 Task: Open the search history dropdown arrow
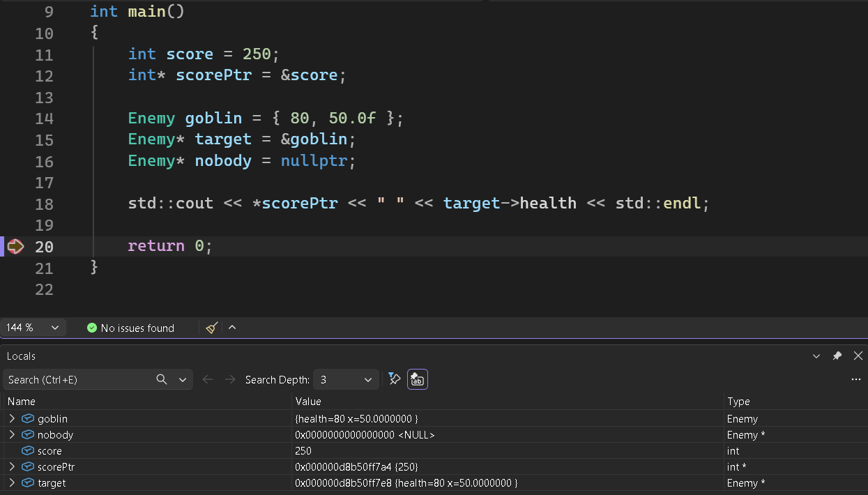click(183, 379)
